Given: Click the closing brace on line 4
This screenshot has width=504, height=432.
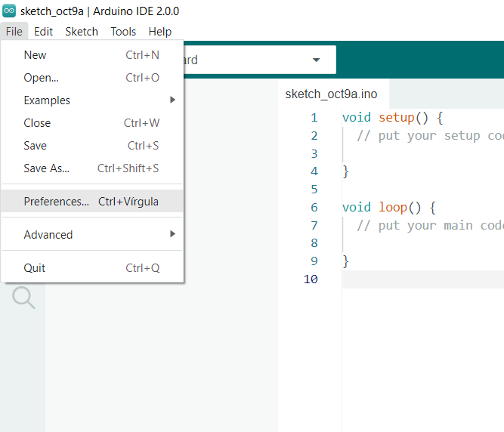Looking at the screenshot, I should point(345,171).
